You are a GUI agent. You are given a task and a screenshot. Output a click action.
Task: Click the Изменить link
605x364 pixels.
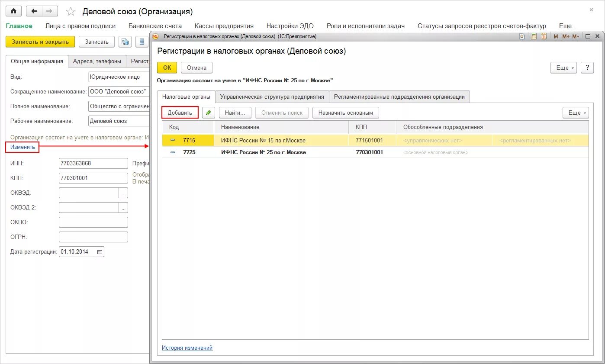click(x=23, y=147)
